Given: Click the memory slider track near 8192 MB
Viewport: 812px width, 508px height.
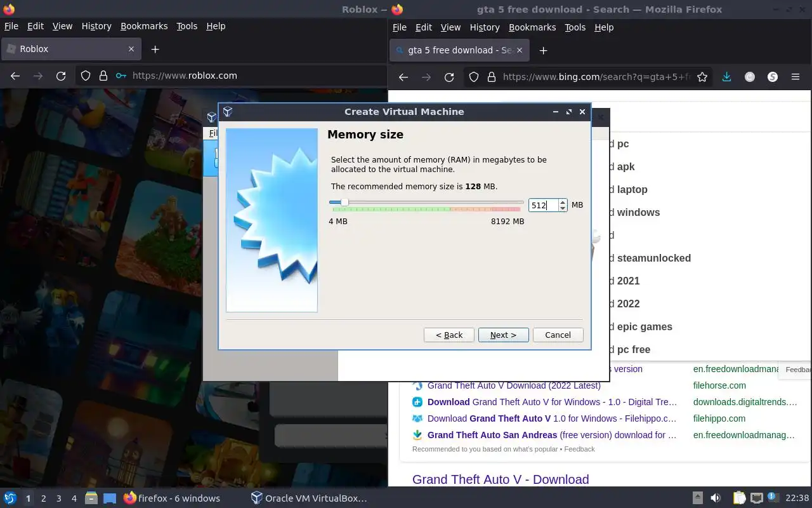Looking at the screenshot, I should [x=520, y=203].
